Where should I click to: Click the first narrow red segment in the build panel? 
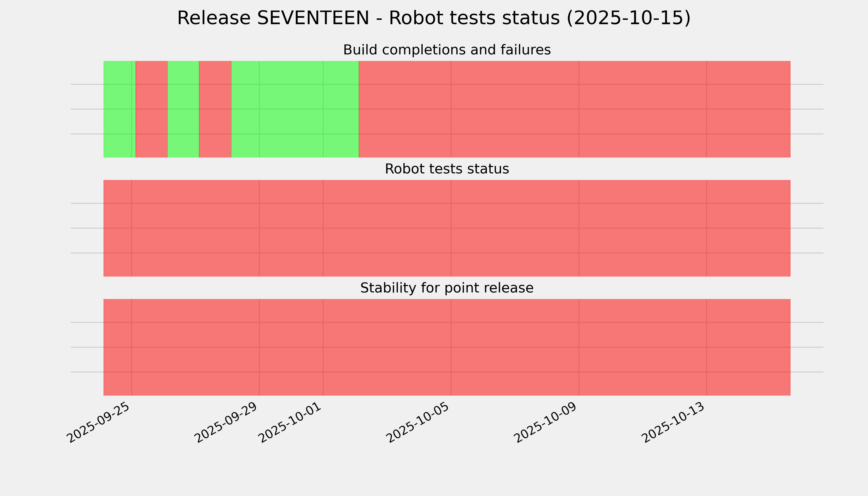pos(152,109)
